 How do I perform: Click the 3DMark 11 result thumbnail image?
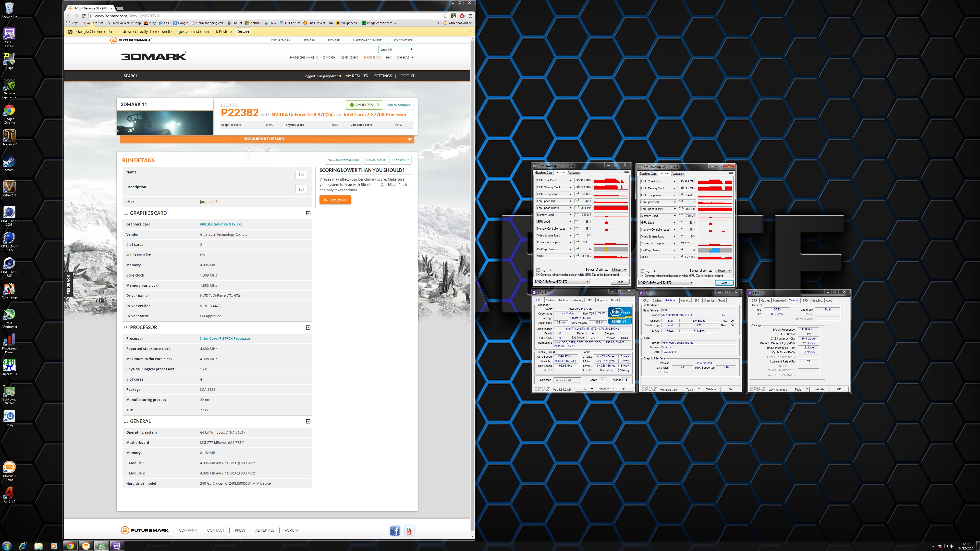[165, 123]
